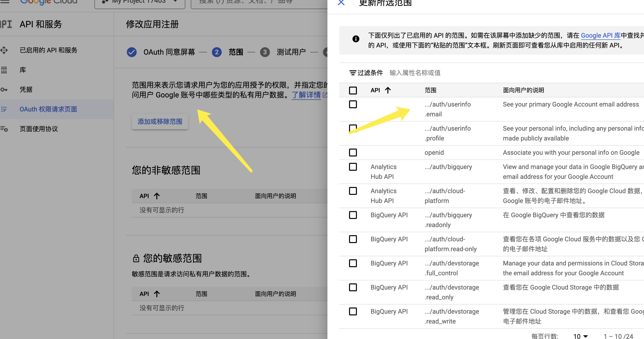Check BigQuery API cloud-platform.read-only scope
The height and width of the screenshot is (339, 644).
tap(353, 239)
